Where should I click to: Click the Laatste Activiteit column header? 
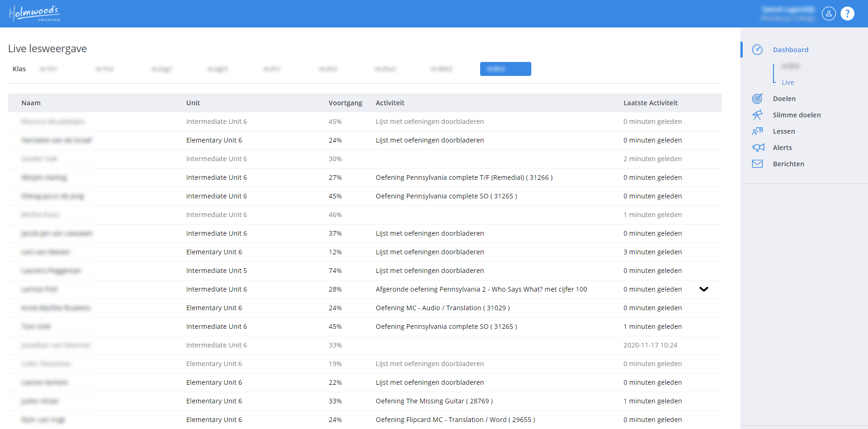click(651, 103)
